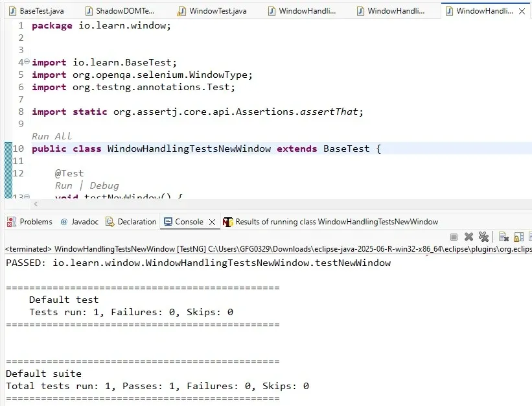
Task: Open the Problems view tab
Action: click(30, 222)
